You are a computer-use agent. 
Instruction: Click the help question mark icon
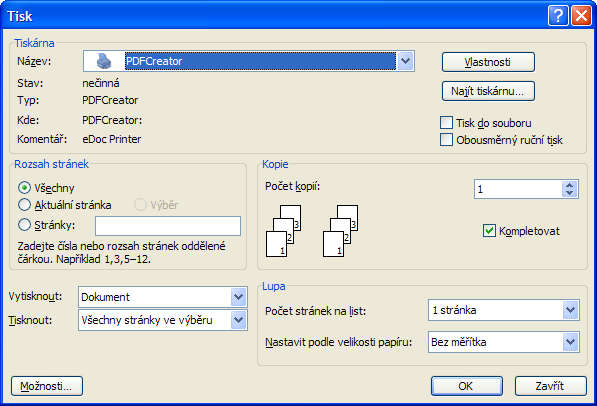coord(558,16)
